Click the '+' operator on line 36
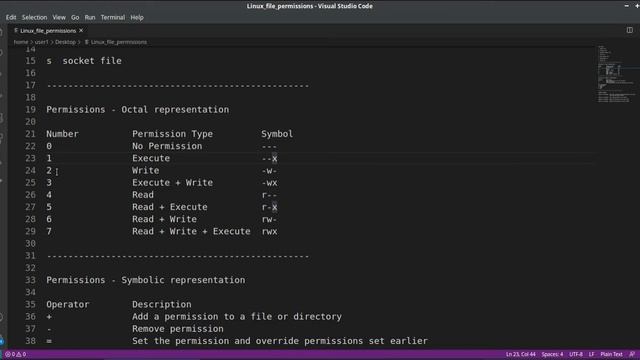 [x=49, y=317]
